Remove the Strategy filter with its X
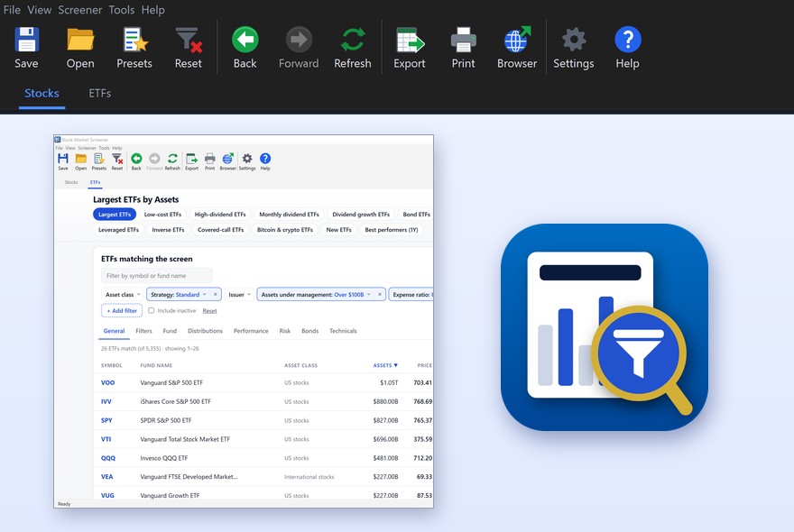Viewport: 794px width, 532px height. (216, 295)
